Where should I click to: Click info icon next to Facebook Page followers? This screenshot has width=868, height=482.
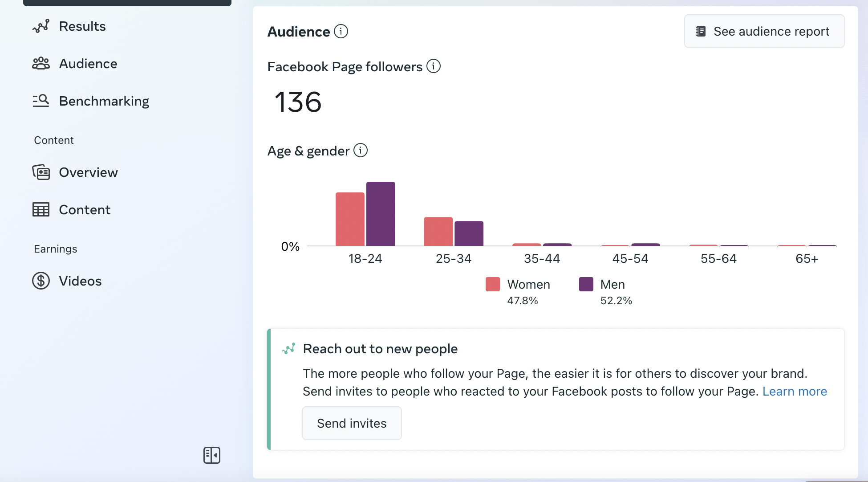click(433, 66)
